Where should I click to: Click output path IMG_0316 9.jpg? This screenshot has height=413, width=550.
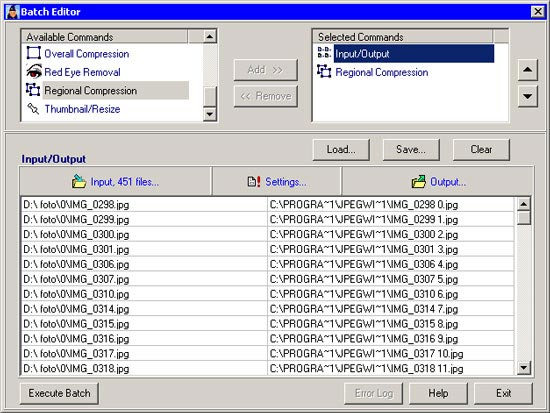pyautogui.click(x=391, y=339)
